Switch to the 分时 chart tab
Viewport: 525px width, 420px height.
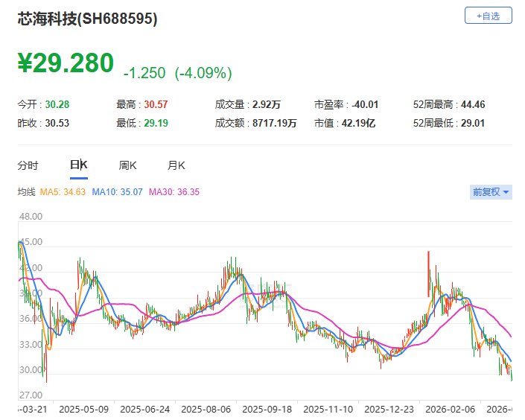pos(28,165)
